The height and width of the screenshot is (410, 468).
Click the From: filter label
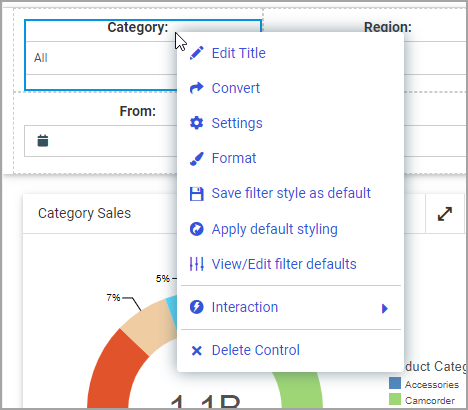coord(138,111)
